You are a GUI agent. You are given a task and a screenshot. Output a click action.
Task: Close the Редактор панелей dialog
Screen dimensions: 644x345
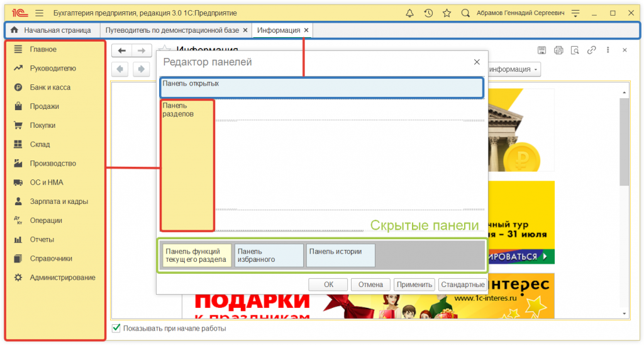[477, 62]
